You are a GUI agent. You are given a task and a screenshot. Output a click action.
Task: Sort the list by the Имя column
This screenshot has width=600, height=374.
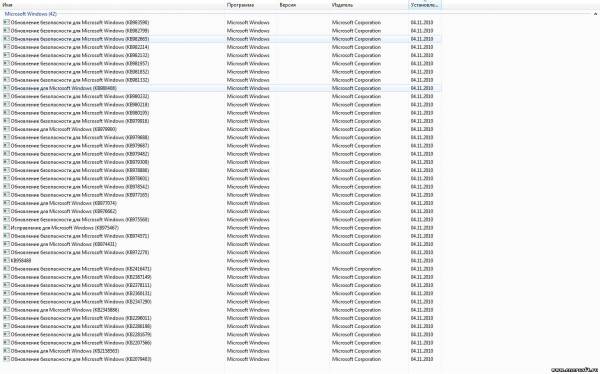[7, 5]
